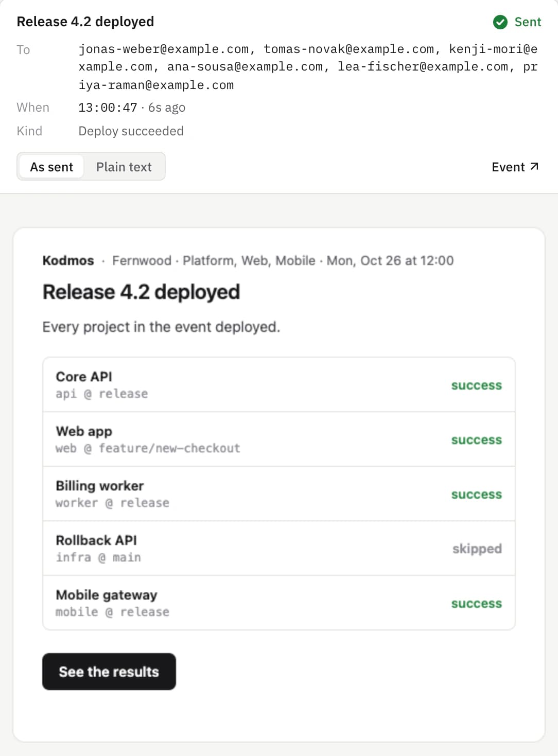Select the Billing worker project name

coord(100,486)
